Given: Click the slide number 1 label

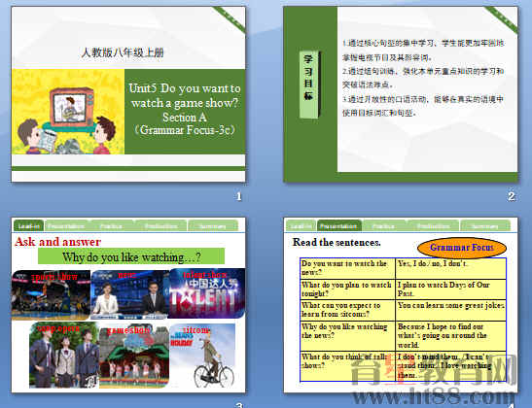Looking at the screenshot, I should 239,196.
